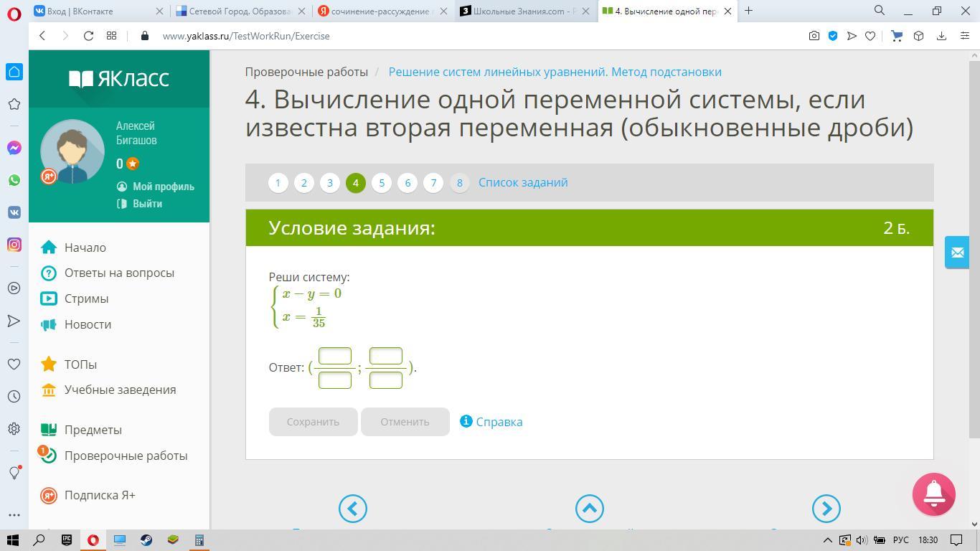Open Проверочные работы in sidebar

[126, 456]
